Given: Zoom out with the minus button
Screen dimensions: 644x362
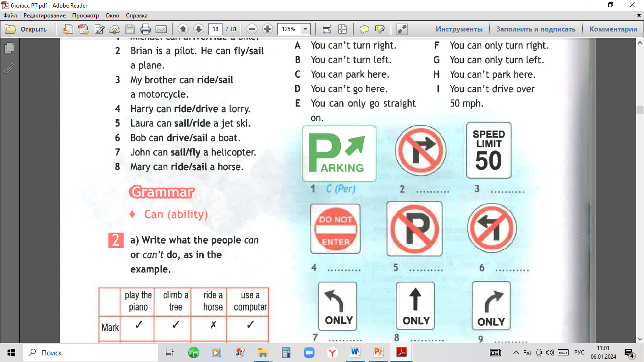Looking at the screenshot, I should [x=252, y=29].
